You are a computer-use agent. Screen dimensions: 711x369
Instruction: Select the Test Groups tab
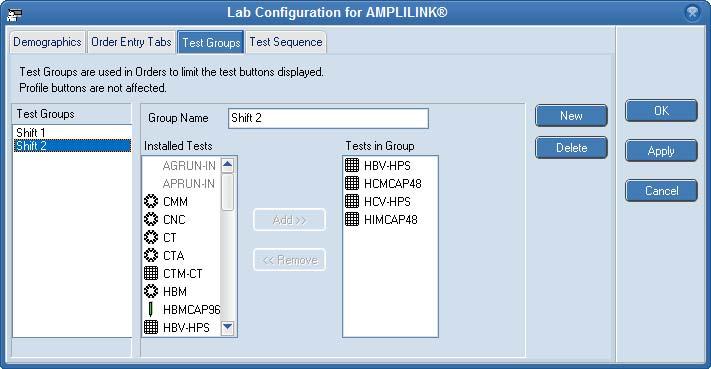[x=211, y=42]
